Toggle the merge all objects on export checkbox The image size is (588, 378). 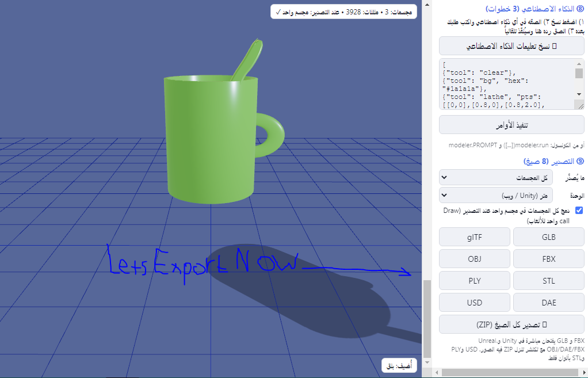coord(579,211)
